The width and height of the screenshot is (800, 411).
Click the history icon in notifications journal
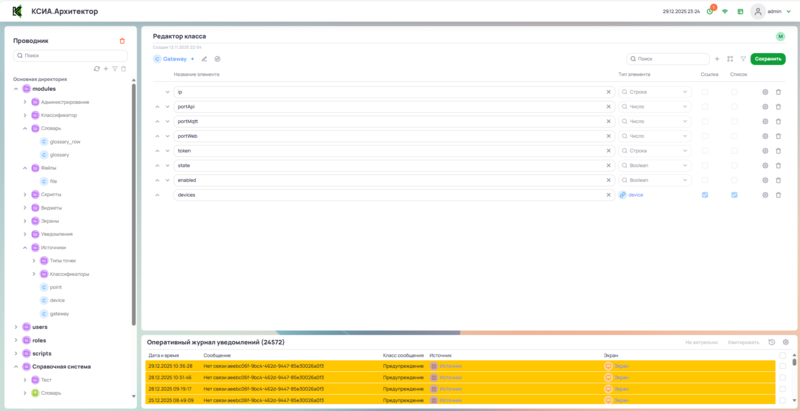(x=771, y=342)
